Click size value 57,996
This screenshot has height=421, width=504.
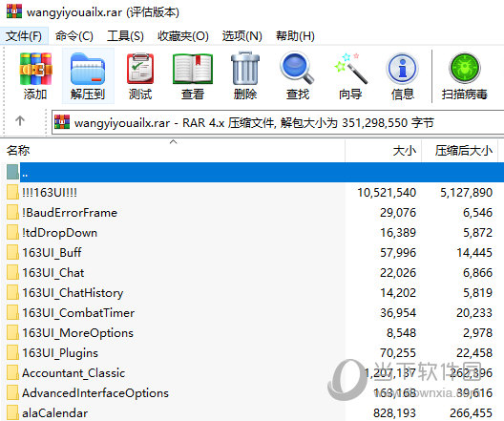pyautogui.click(x=398, y=253)
